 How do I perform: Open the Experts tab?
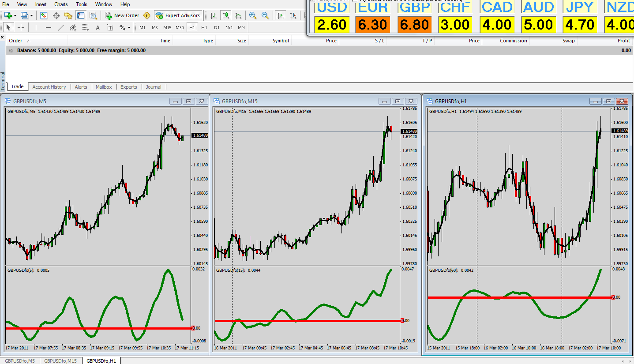tap(129, 87)
